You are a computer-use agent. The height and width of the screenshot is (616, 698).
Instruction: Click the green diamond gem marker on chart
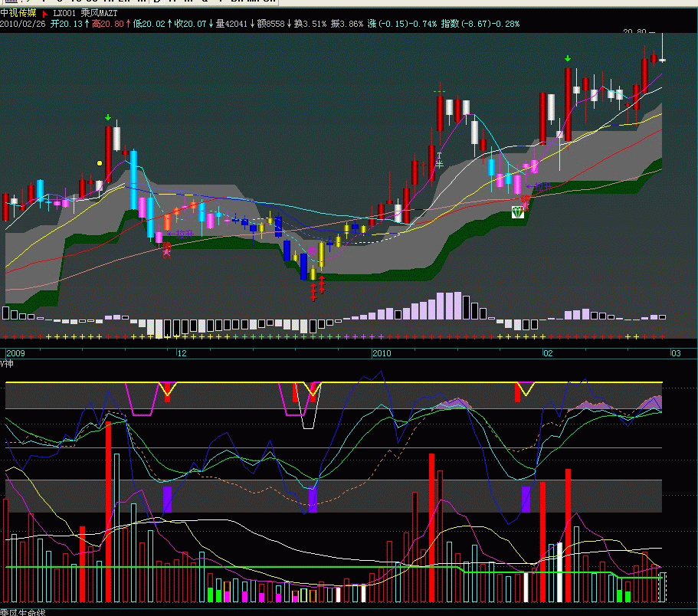coord(520,211)
